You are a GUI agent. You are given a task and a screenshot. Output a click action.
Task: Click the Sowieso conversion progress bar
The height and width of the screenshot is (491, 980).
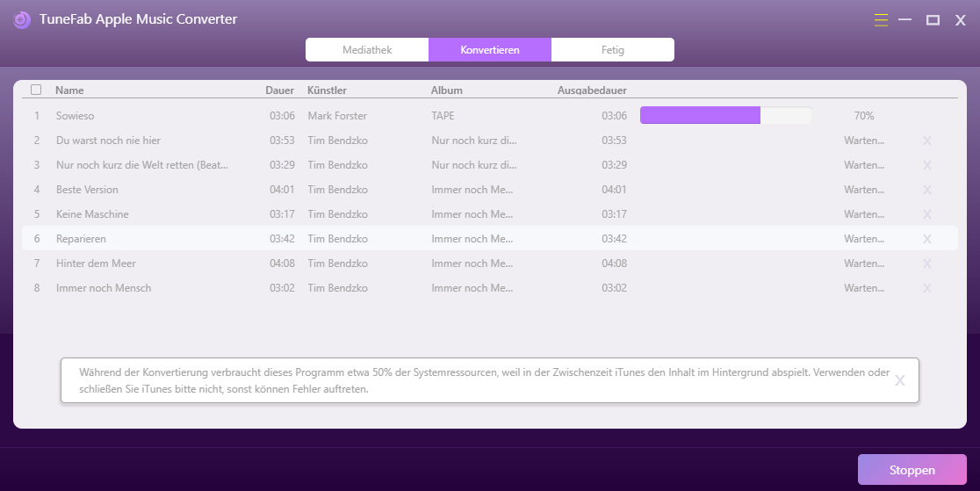point(725,115)
